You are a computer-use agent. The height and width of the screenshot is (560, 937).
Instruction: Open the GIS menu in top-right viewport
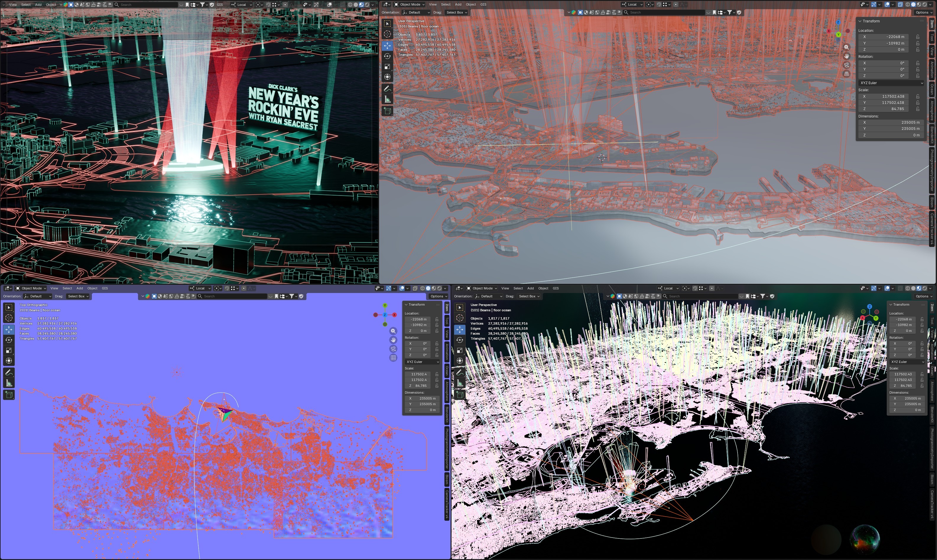(483, 4)
